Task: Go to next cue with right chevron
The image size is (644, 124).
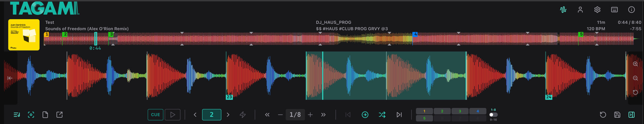Action: pos(228,115)
